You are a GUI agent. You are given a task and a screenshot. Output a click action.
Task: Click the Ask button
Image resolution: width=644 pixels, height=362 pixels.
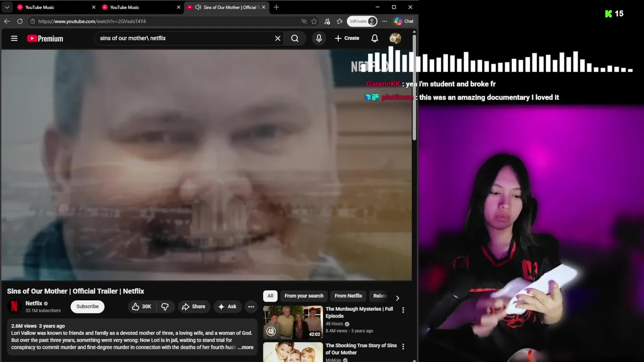coord(227,307)
